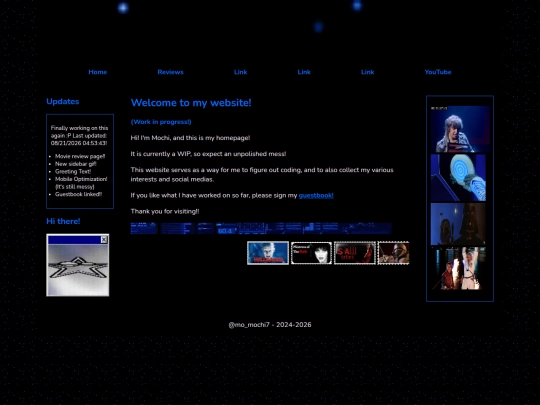540x405 pixels.
Task: Click the 'Movie review page!!' update item
Action: click(80, 156)
